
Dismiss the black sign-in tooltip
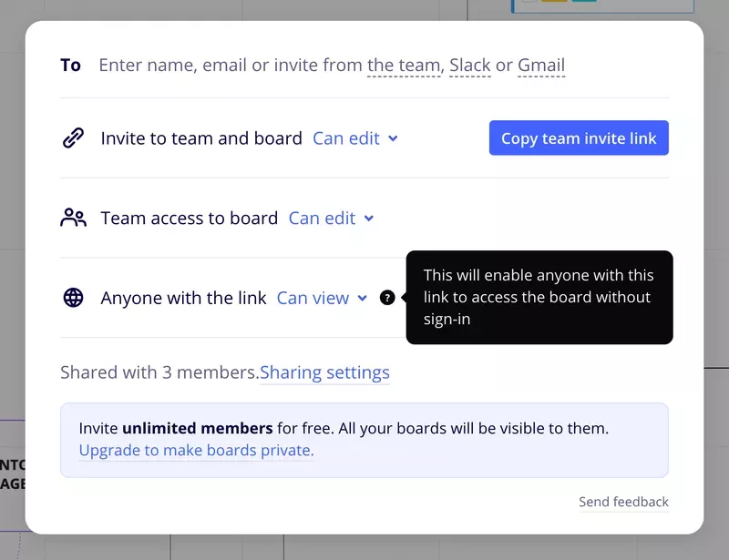[x=539, y=297]
